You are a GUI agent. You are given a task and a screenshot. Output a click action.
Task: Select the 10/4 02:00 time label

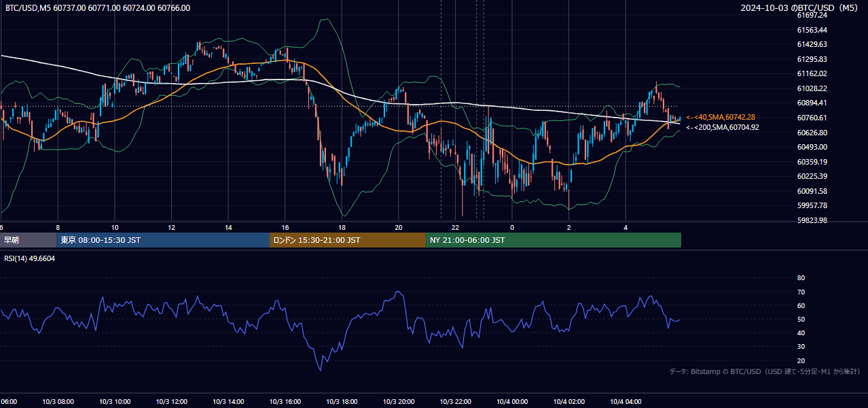coord(569,402)
